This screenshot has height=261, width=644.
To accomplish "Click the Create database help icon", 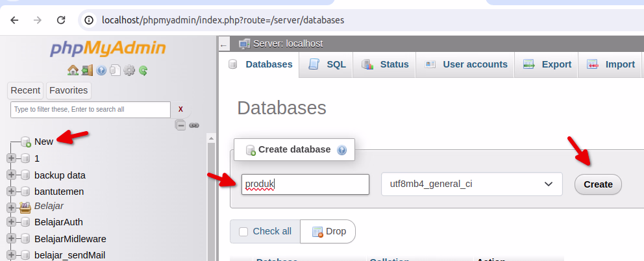I will click(341, 150).
